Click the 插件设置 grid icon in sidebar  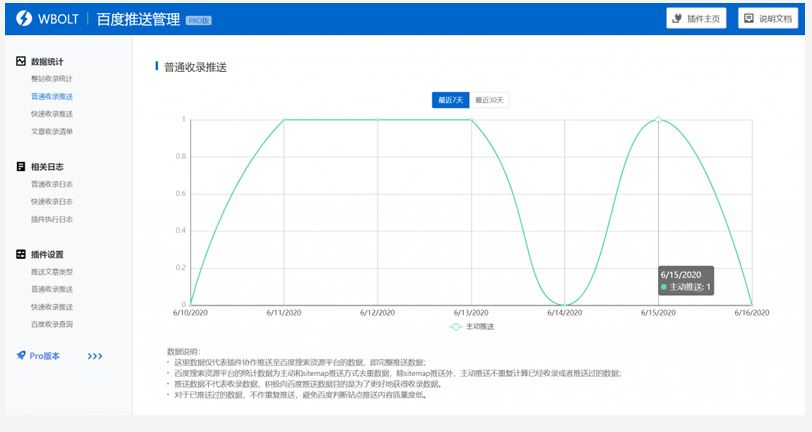pos(21,254)
